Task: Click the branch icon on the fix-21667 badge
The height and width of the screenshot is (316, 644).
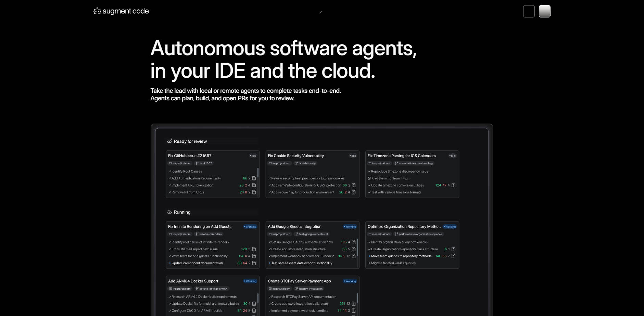Action: pyautogui.click(x=197, y=163)
